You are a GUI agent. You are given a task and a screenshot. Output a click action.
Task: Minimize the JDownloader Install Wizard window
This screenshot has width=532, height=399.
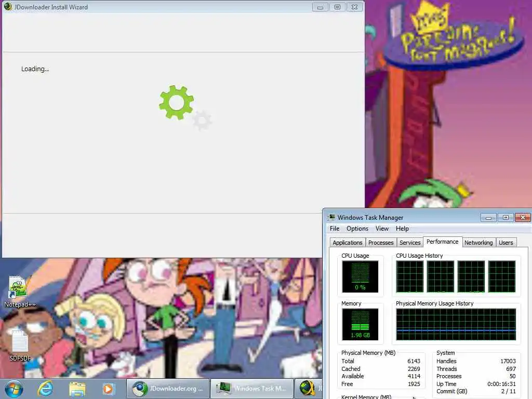click(320, 7)
